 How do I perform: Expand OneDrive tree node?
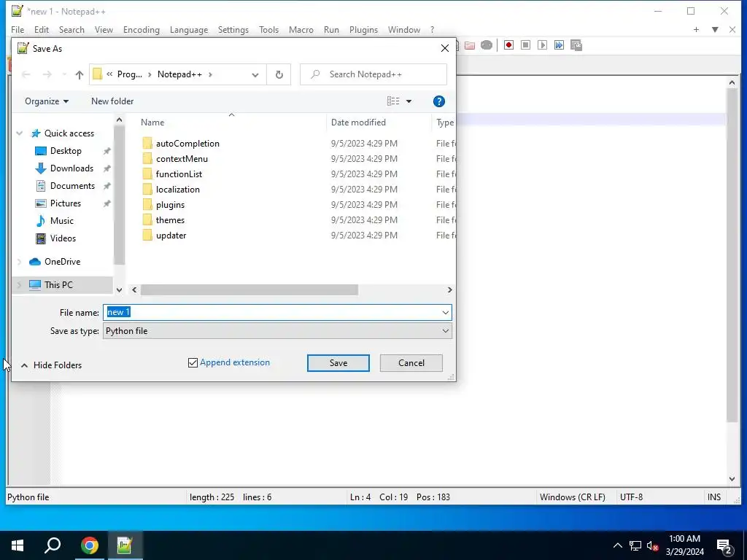20,262
